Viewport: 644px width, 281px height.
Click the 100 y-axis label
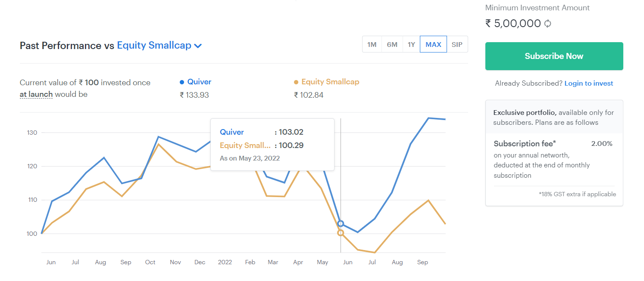(32, 234)
